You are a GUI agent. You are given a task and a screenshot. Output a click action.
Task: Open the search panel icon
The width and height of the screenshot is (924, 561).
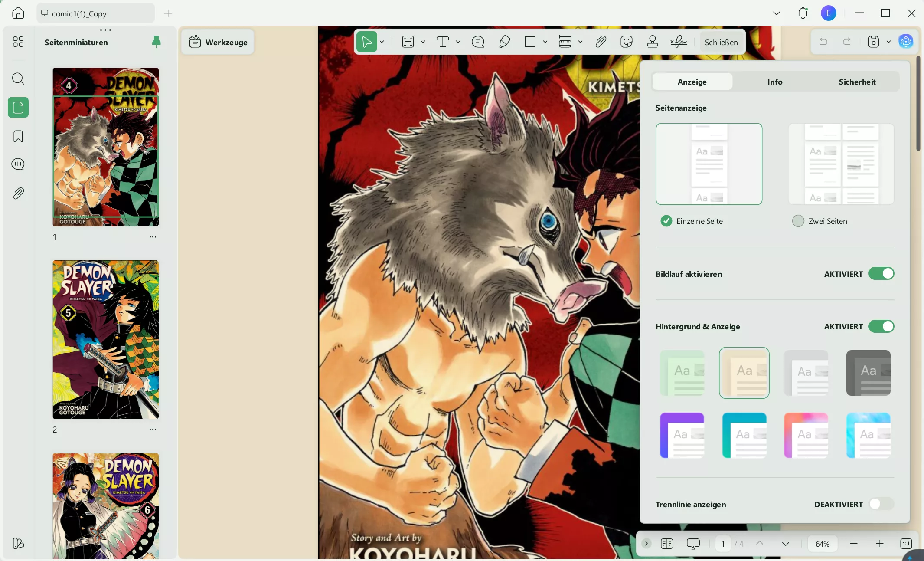click(x=18, y=79)
